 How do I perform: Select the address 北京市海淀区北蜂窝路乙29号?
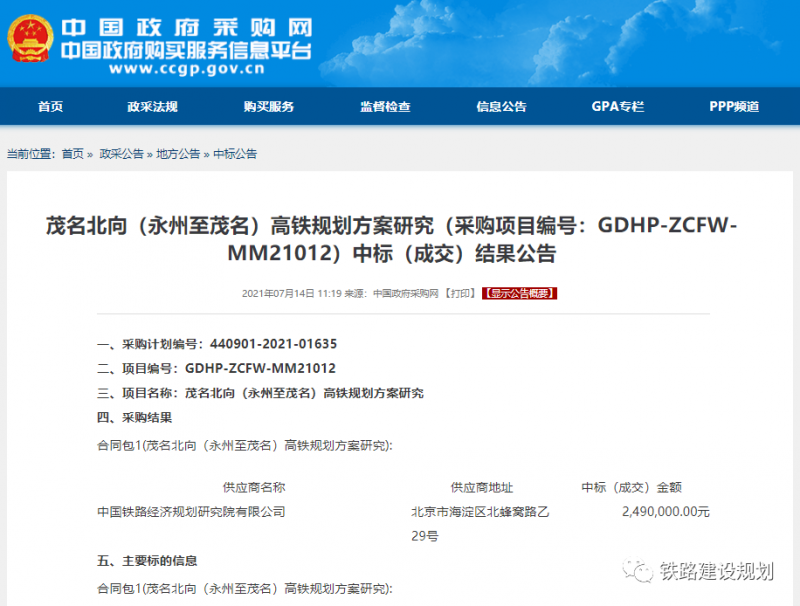click(x=480, y=523)
